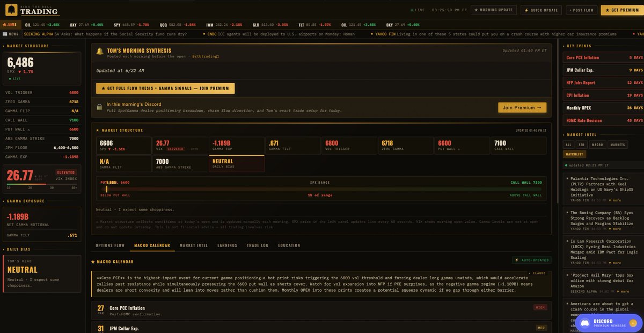Switch to the Earnings tab
The width and height of the screenshot is (644, 333).
point(227,245)
